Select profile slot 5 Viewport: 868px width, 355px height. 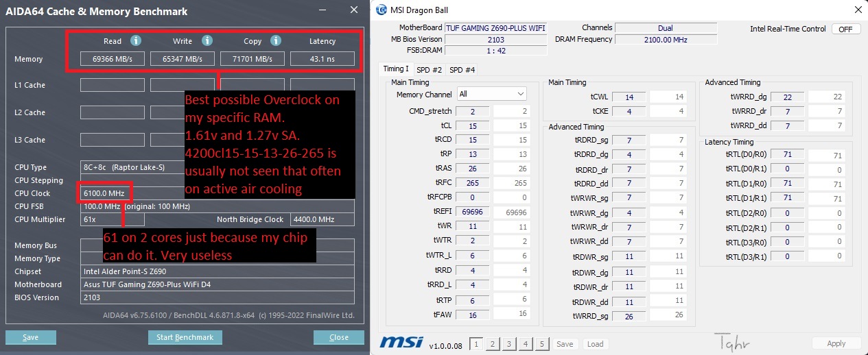[x=541, y=344]
